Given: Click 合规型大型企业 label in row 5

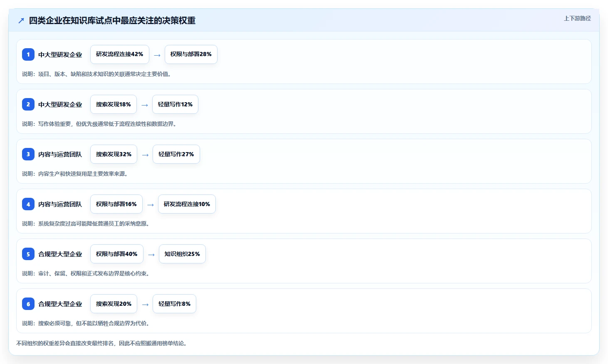Looking at the screenshot, I should 60,254.
